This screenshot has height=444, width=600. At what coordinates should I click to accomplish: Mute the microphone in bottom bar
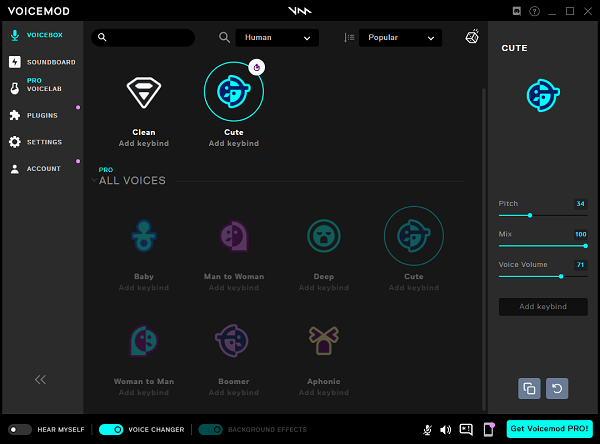tap(427, 430)
